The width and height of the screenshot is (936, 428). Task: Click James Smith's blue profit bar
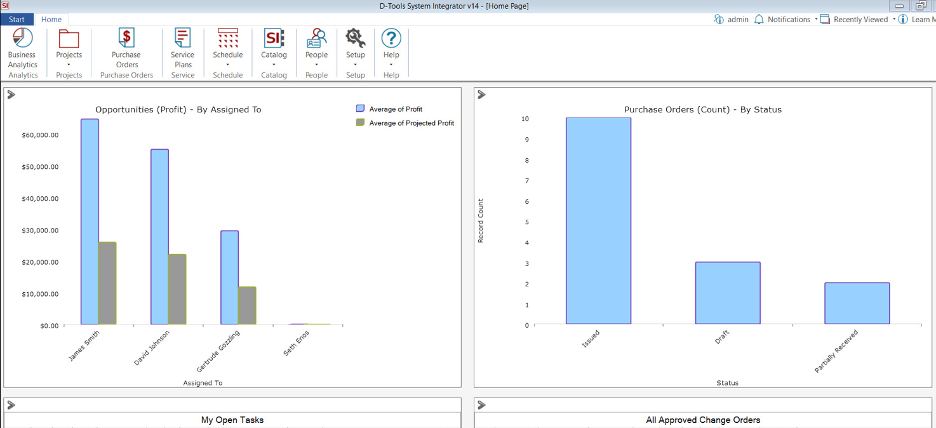pyautogui.click(x=90, y=222)
